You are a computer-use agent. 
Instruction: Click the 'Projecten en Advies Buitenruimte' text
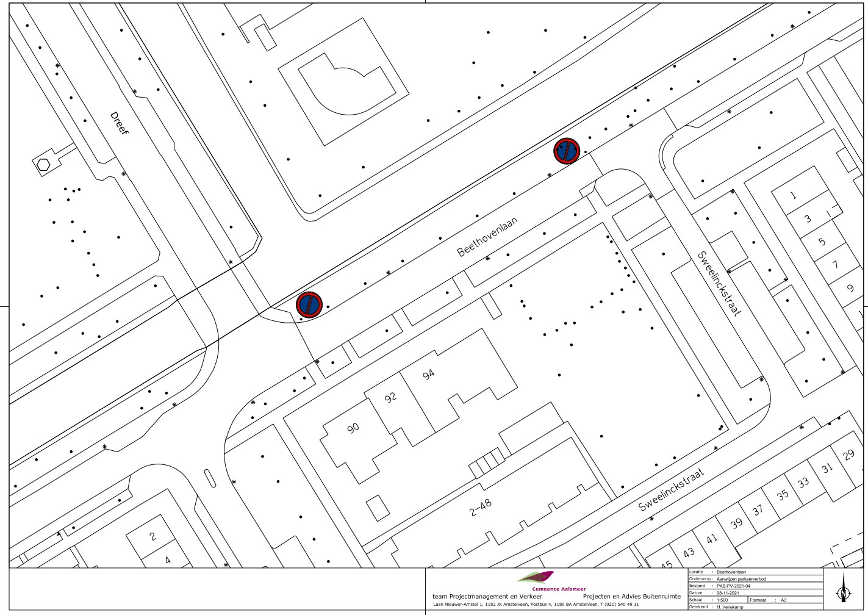point(631,596)
